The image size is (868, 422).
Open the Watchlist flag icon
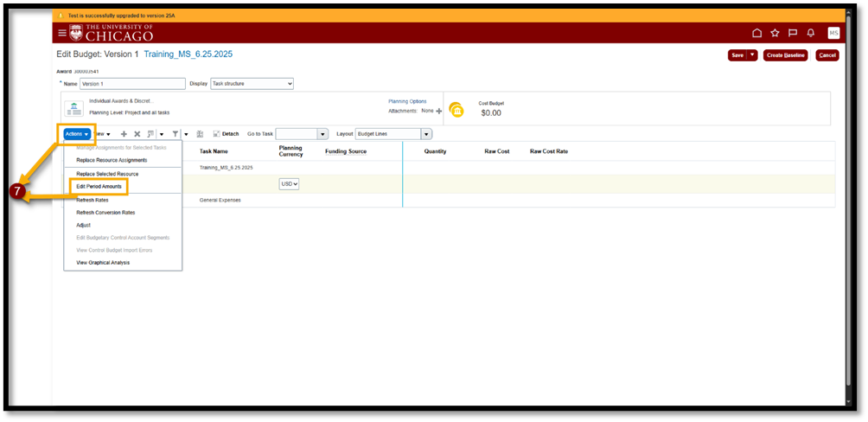click(793, 33)
